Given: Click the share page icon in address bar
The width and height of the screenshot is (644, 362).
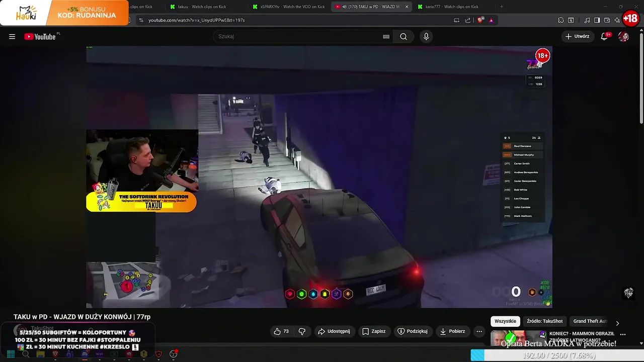Looking at the screenshot, I should [x=468, y=20].
